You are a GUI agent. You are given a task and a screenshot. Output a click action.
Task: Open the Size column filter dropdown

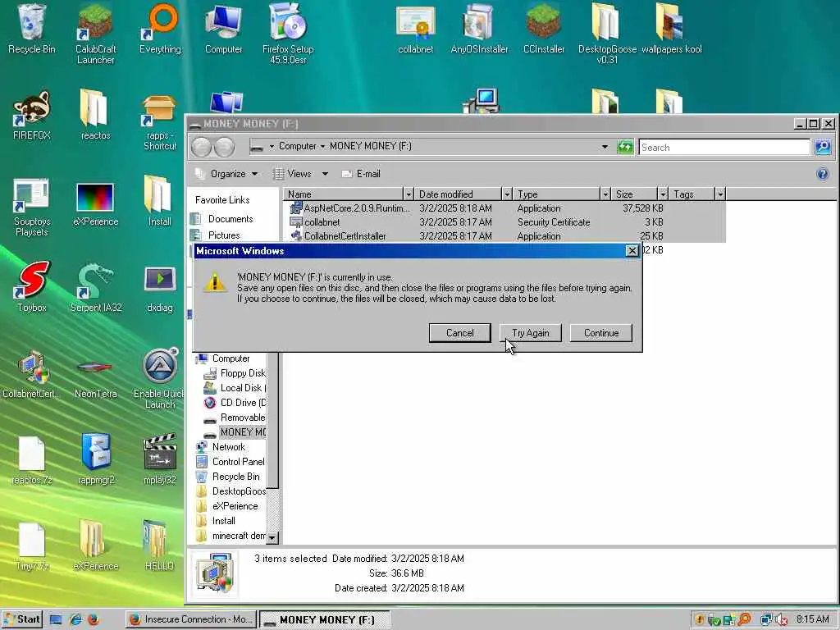(x=663, y=194)
